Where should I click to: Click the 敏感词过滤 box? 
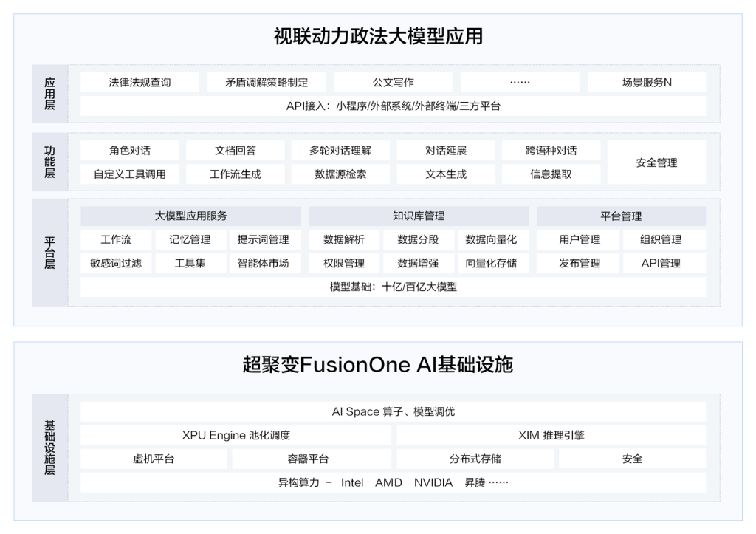point(116,263)
